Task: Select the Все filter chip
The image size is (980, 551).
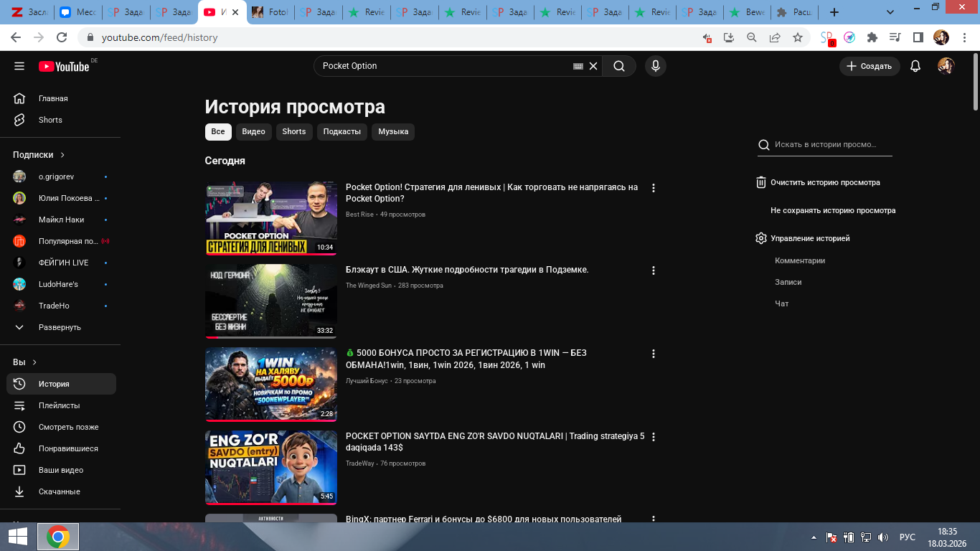Action: (218, 131)
